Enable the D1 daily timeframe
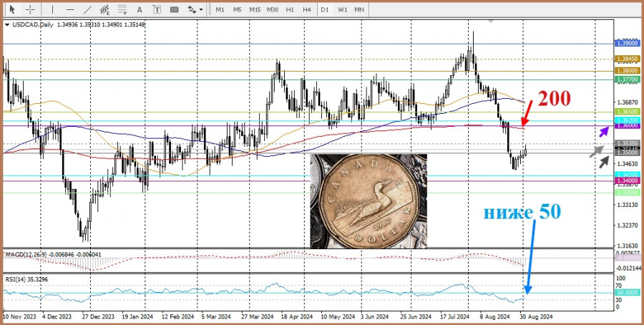Image resolution: width=644 pixels, height=325 pixels. [x=325, y=9]
